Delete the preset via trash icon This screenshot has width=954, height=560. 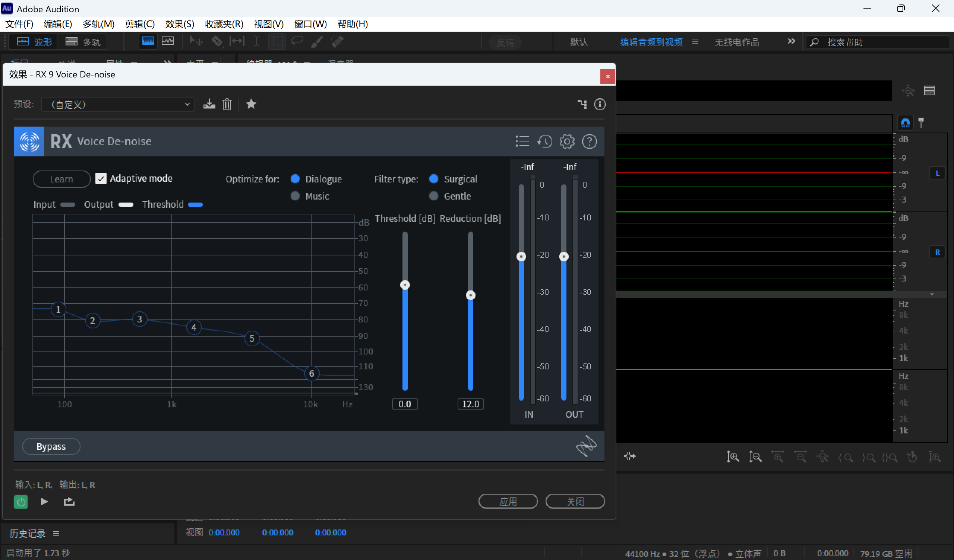point(227,104)
